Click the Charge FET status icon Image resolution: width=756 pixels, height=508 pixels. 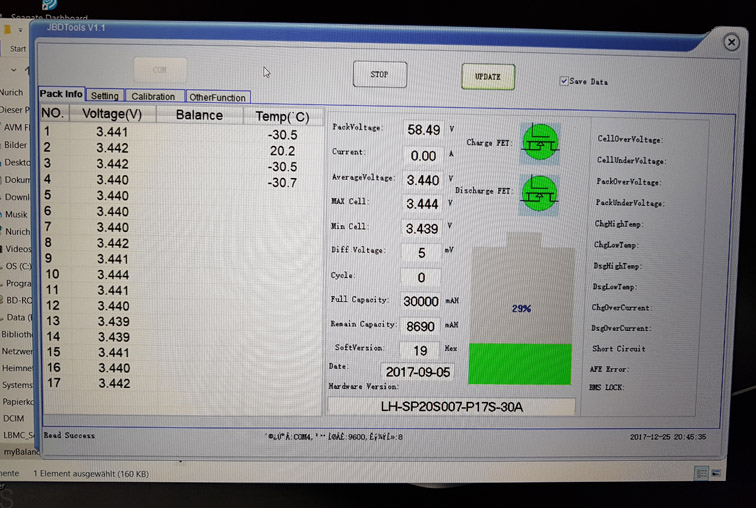pos(540,142)
